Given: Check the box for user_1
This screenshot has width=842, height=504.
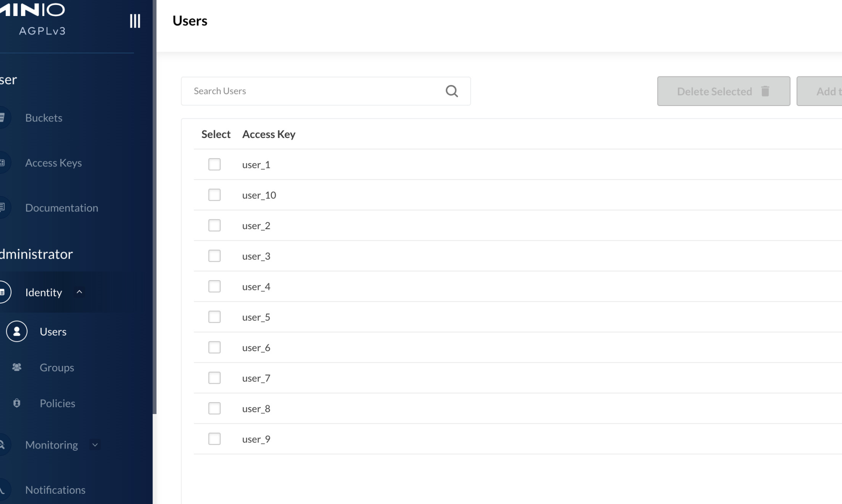Looking at the screenshot, I should pos(214,164).
